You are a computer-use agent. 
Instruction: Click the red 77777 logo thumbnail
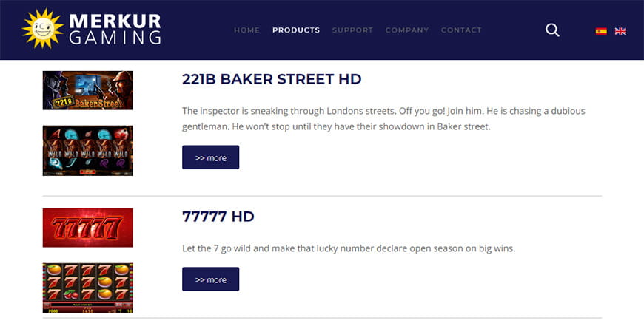pos(87,228)
